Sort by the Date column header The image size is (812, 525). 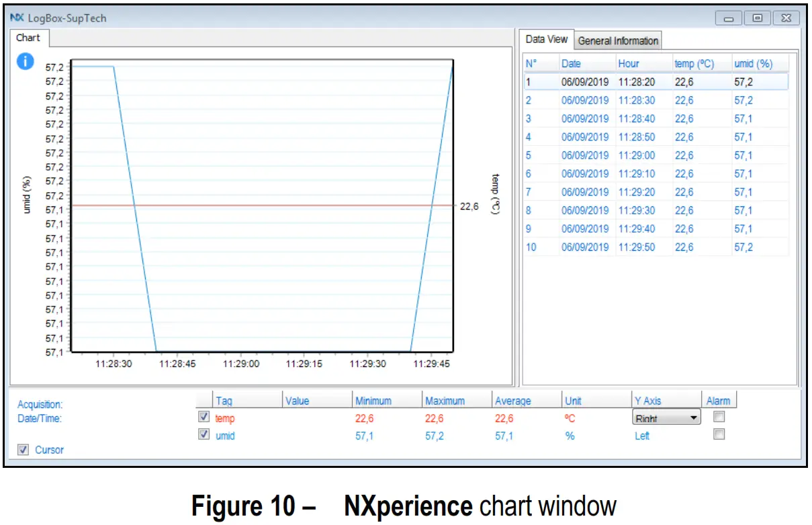[587, 64]
